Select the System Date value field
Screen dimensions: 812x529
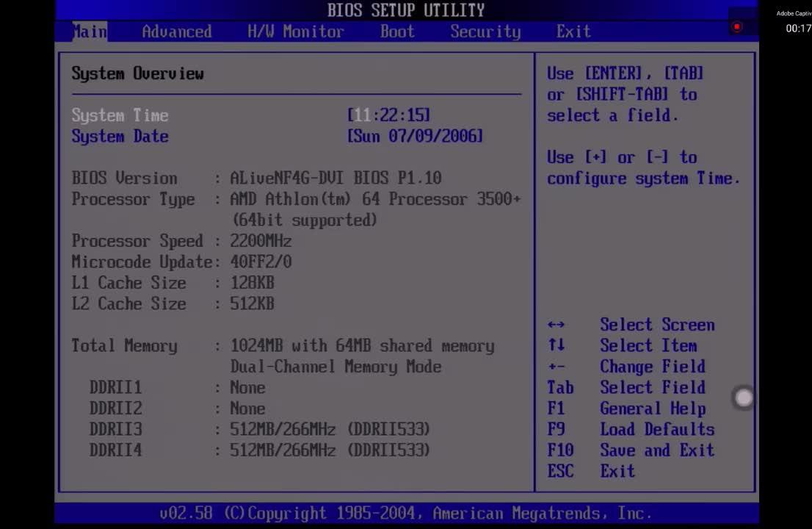415,136
